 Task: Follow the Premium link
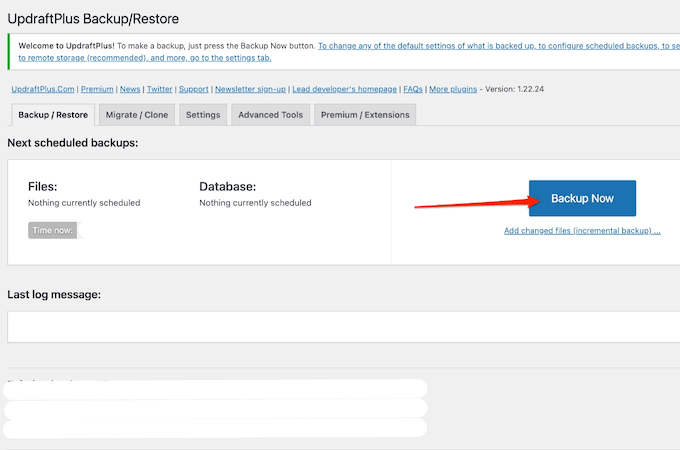click(97, 89)
